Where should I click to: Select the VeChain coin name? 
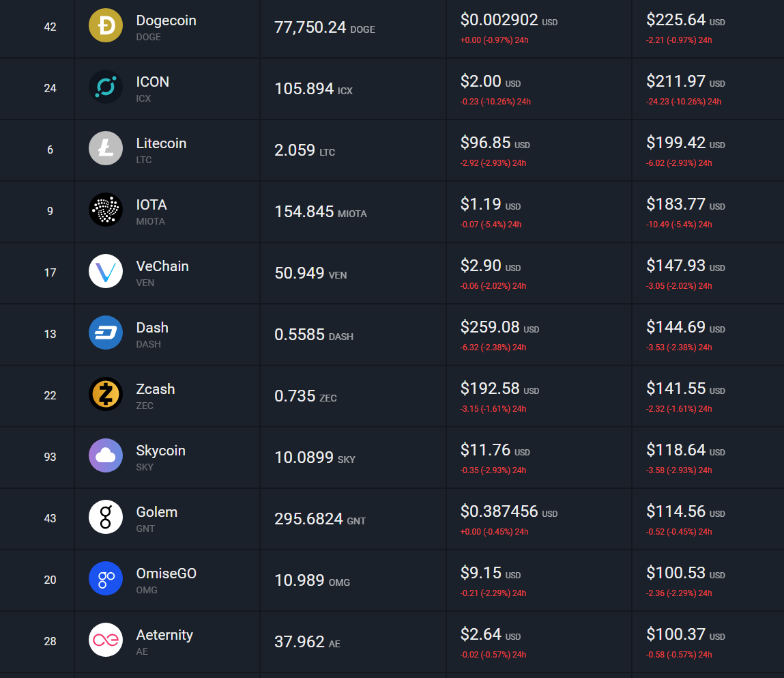coord(162,266)
